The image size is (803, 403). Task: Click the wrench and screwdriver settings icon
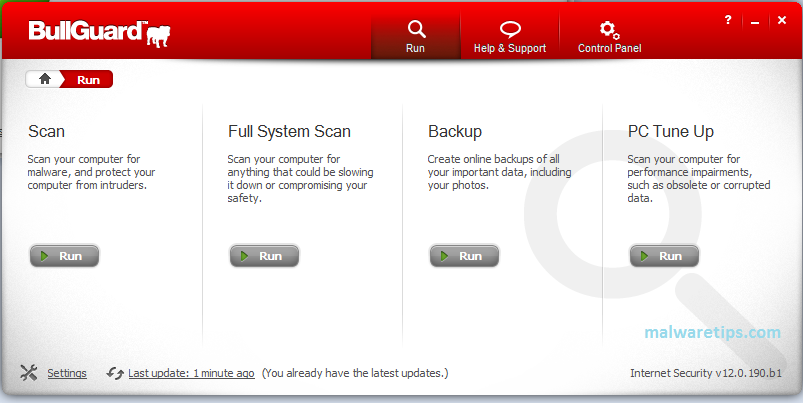pos(29,373)
